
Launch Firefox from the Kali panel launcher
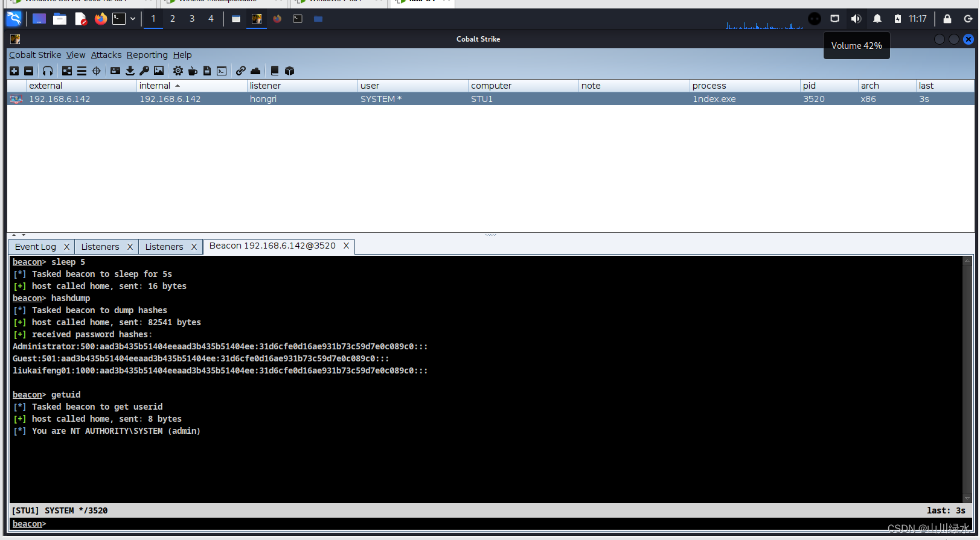101,19
